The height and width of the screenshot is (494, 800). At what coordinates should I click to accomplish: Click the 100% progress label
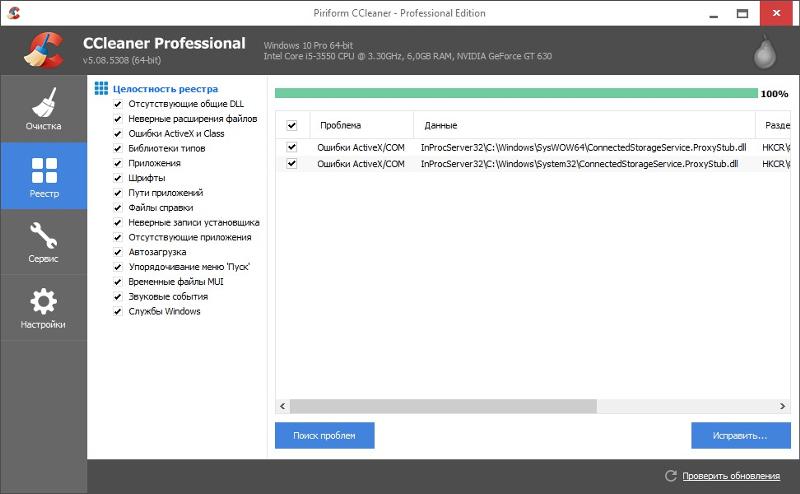[x=774, y=93]
